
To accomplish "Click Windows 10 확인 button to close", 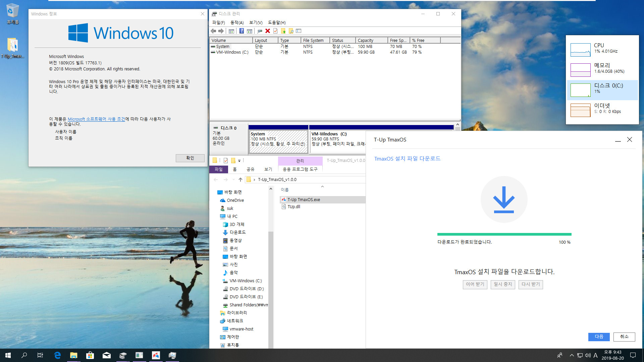I will [189, 158].
